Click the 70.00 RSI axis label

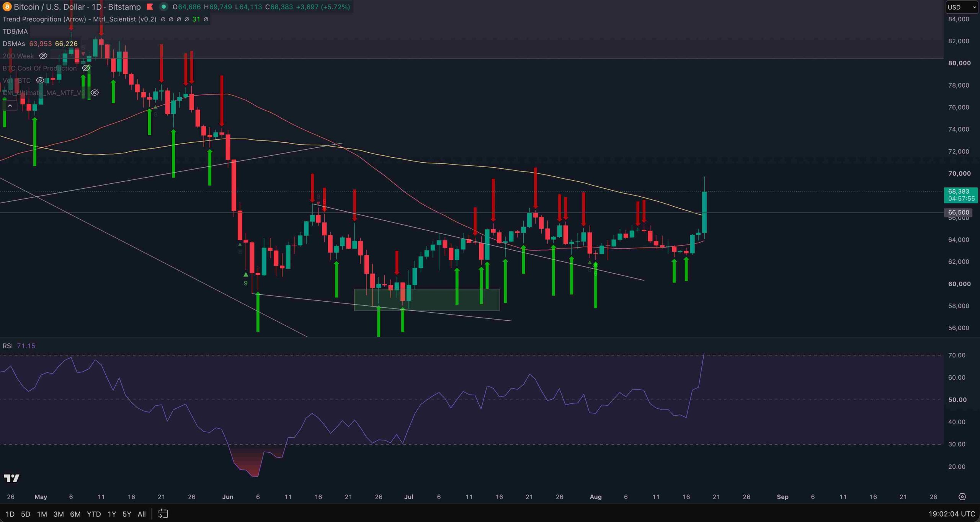957,356
